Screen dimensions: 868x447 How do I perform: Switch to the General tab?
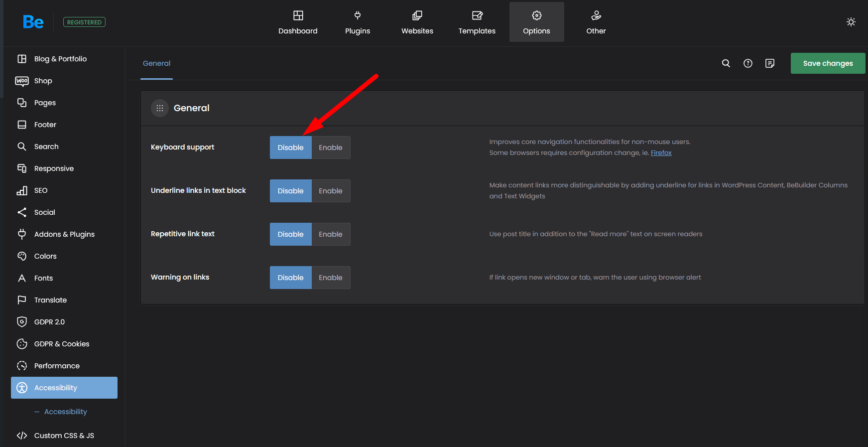pos(156,63)
